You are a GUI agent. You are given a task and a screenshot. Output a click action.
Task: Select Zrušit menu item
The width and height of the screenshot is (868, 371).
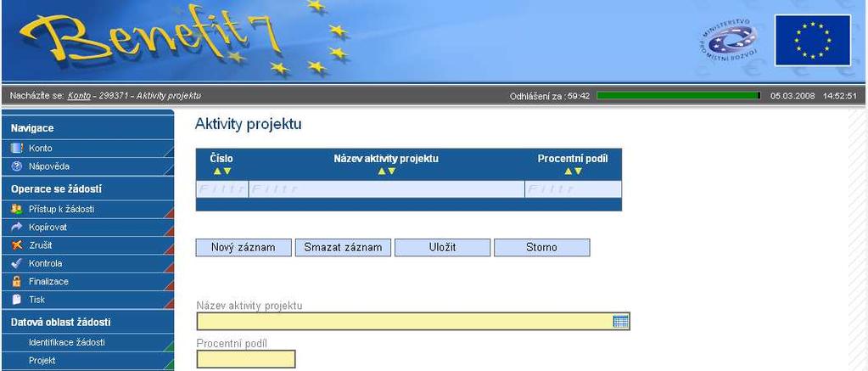[87, 245]
